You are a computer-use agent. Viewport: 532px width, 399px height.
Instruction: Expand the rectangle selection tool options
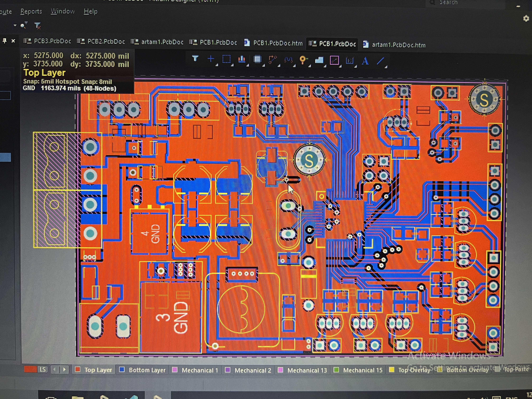click(x=232, y=65)
